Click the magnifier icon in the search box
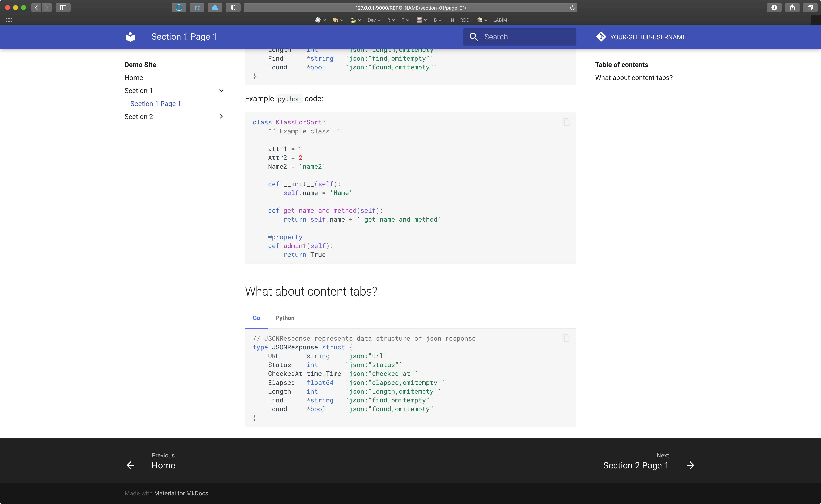The image size is (821, 504). coord(473,37)
